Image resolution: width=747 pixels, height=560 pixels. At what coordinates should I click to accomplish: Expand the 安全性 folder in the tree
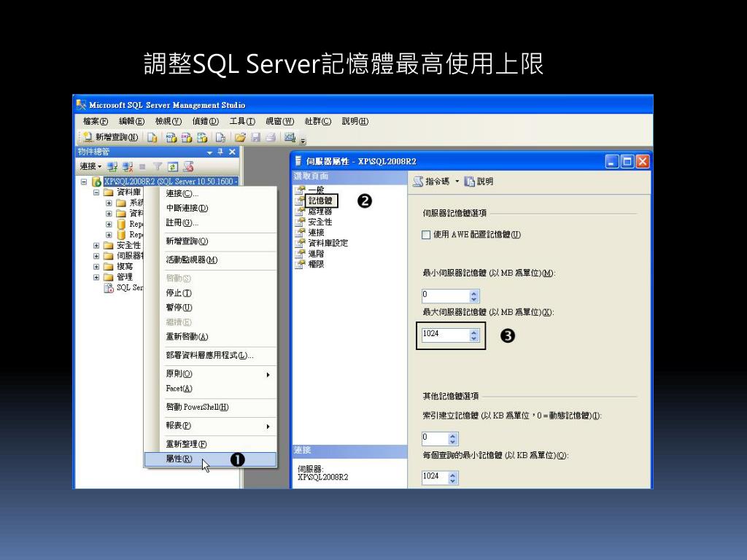(96, 246)
